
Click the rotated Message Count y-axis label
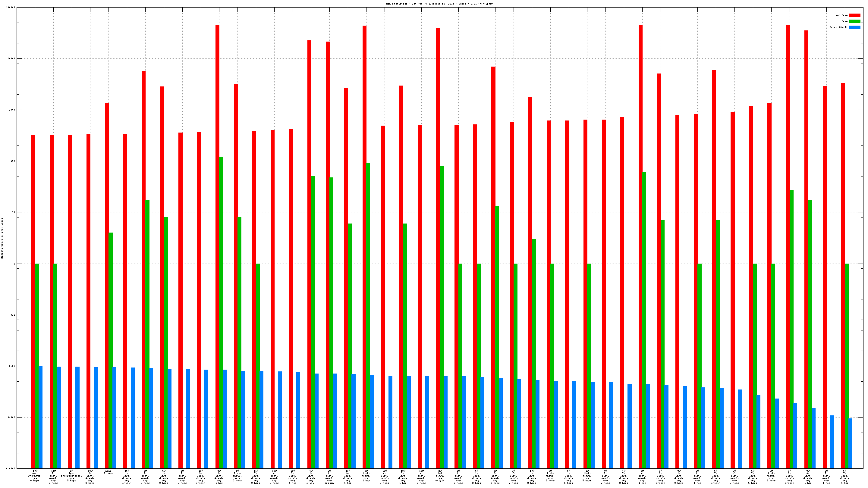(x=2, y=238)
